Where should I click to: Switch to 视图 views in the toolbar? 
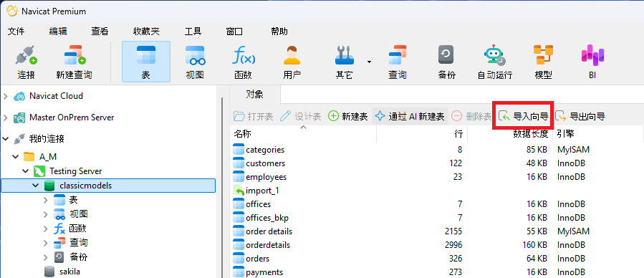[195, 62]
